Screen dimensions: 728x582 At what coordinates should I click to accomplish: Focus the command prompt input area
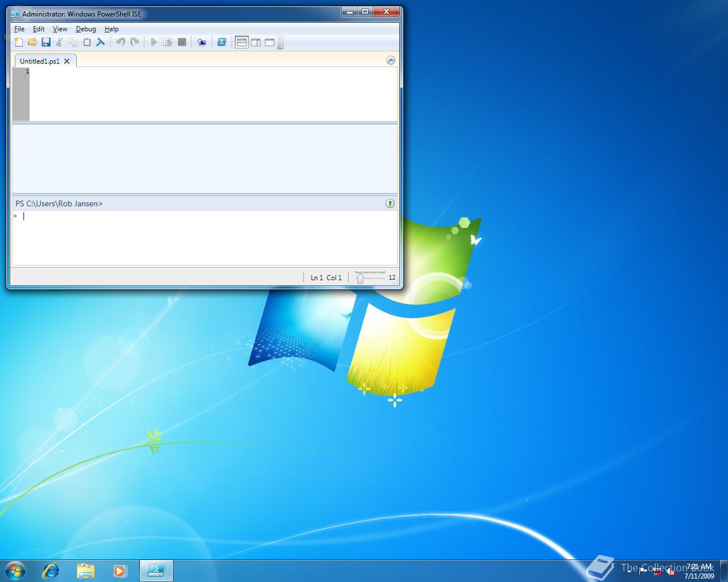pos(205,238)
